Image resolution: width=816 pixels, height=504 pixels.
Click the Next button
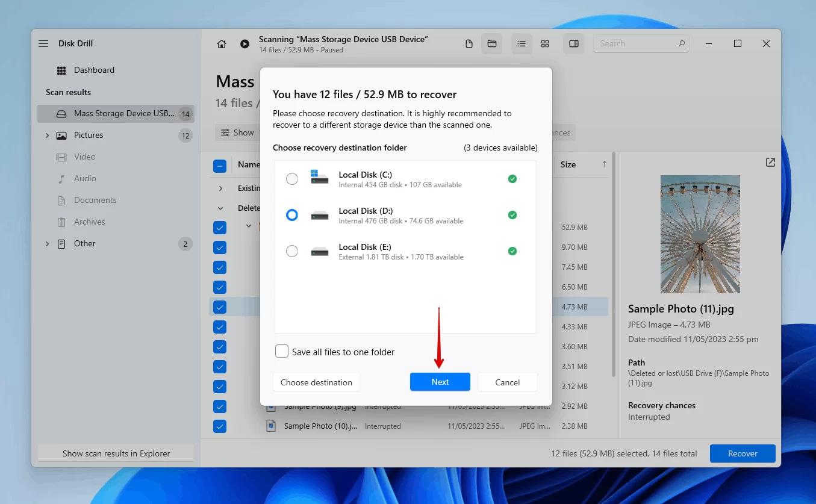tap(440, 382)
